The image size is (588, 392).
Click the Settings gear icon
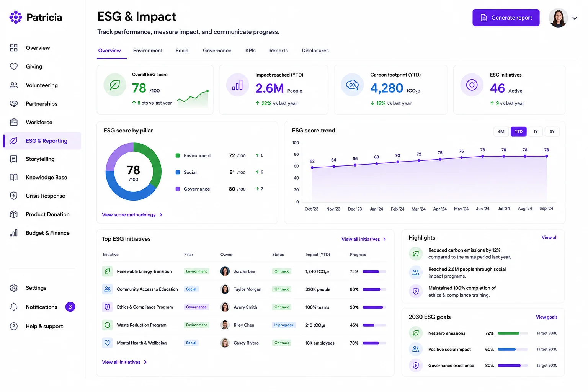coord(14,288)
